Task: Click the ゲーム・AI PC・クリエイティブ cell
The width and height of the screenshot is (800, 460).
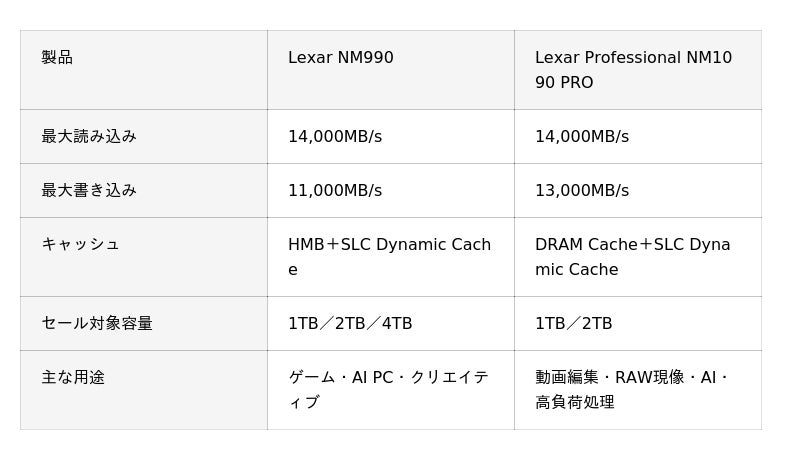Action: click(391, 390)
